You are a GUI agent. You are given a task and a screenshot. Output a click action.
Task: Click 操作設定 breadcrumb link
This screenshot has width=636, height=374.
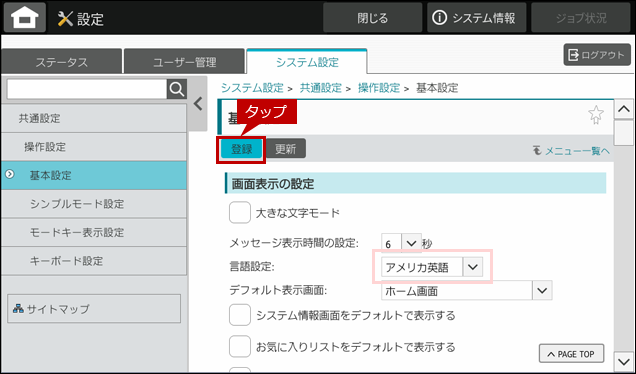379,88
